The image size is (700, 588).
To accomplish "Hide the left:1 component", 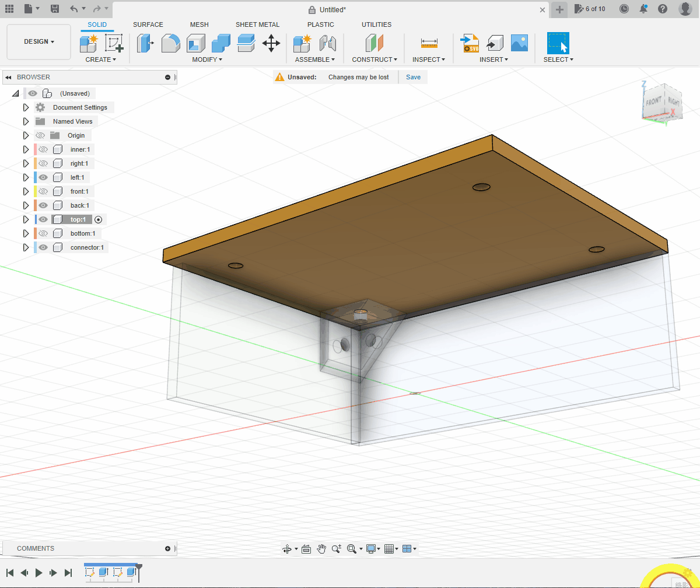I will 43,177.
